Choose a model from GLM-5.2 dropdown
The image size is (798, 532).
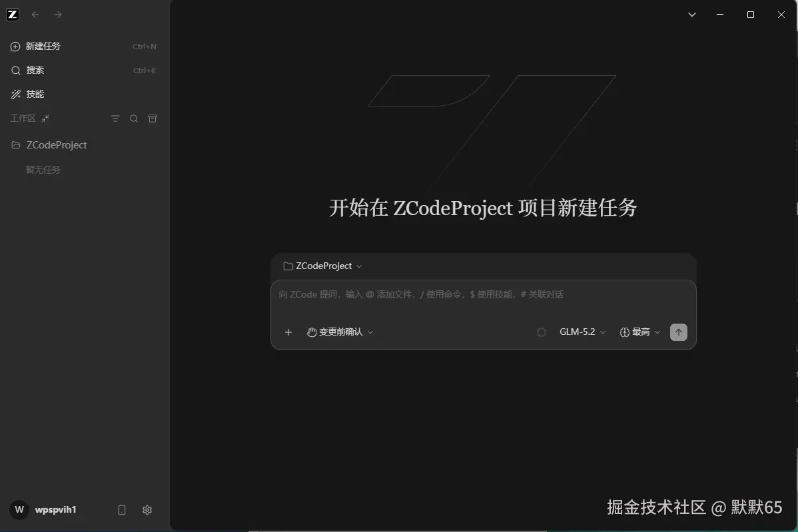click(582, 332)
